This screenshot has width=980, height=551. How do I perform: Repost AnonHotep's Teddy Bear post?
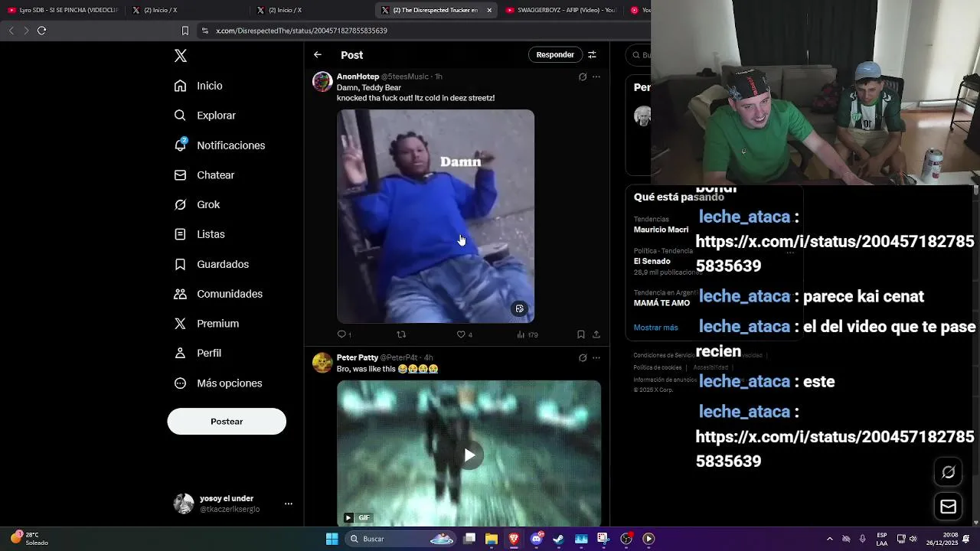tap(401, 334)
